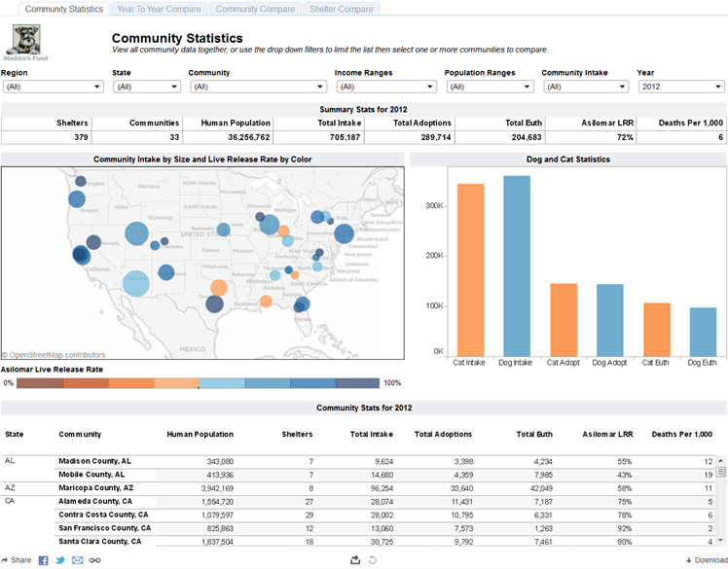Select the Cat Adopt bar
This screenshot has width=728, height=569.
pos(564,320)
